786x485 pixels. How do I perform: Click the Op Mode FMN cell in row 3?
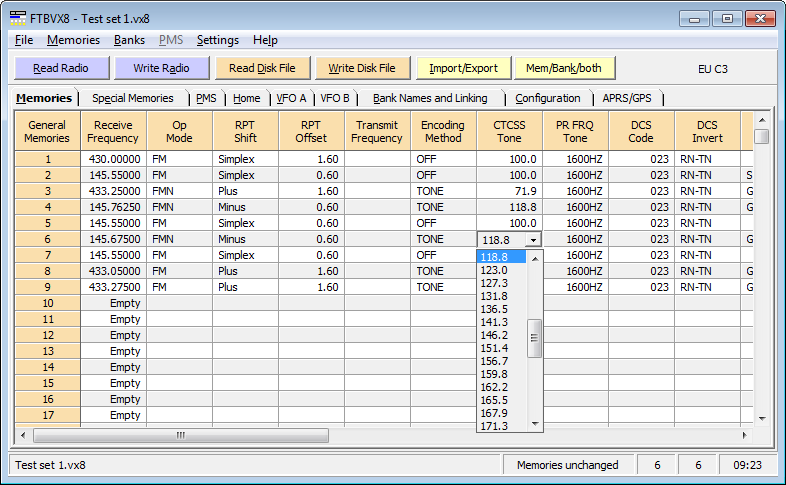pos(179,191)
